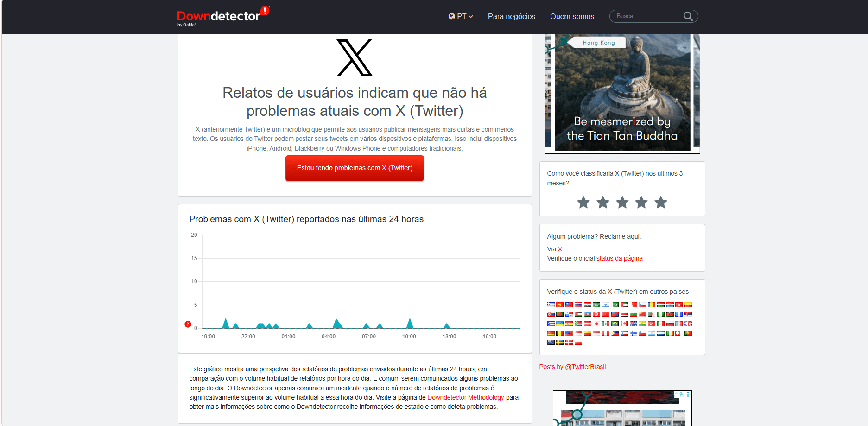Rate X (Twitter) one star
Image resolution: width=868 pixels, height=426 pixels.
point(583,202)
